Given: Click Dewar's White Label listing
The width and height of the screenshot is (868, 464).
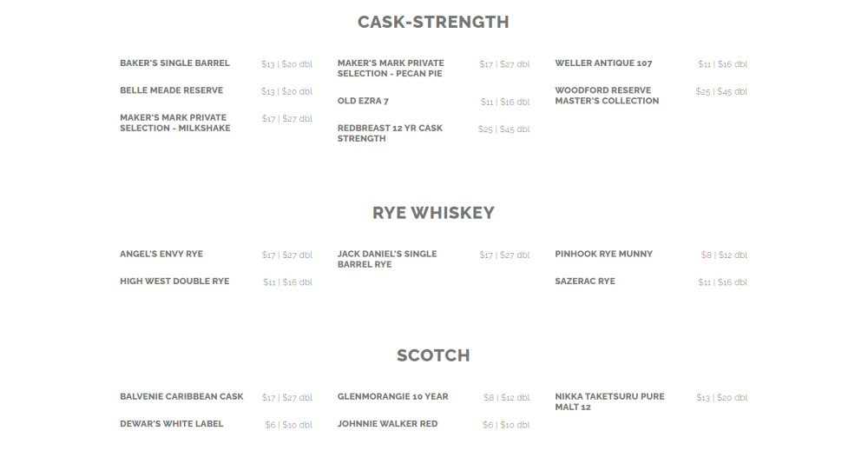Looking at the screenshot, I should pyautogui.click(x=171, y=424).
